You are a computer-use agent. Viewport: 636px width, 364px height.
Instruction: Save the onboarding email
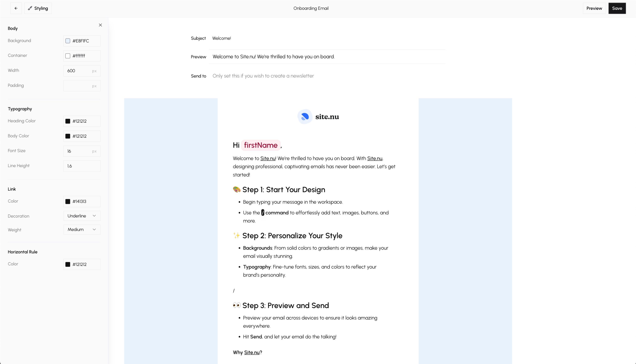click(617, 8)
